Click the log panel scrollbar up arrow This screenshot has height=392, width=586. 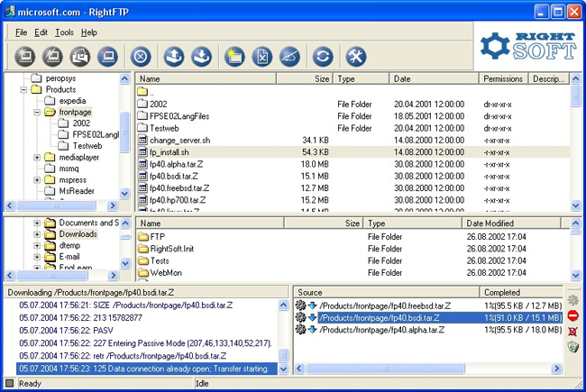(x=283, y=305)
